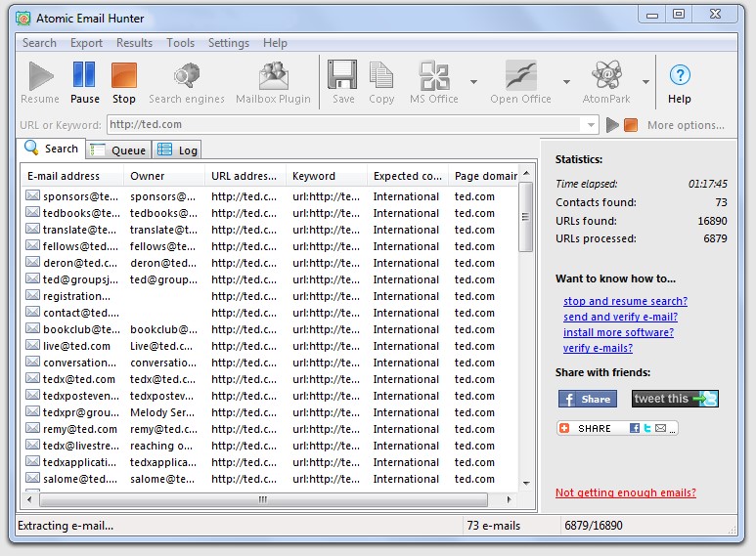This screenshot has width=756, height=556.
Task: Click the envelope icon for sponsors@te... row
Action: (x=33, y=195)
